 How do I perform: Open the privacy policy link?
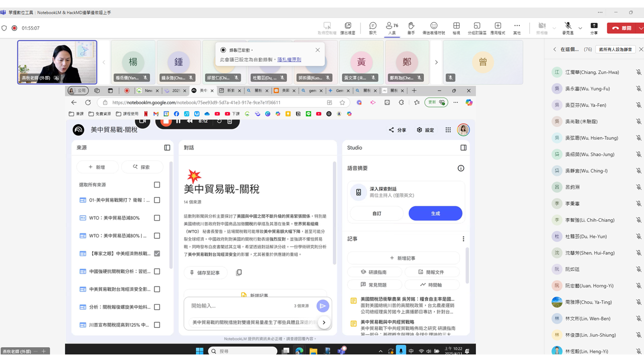[x=289, y=60]
